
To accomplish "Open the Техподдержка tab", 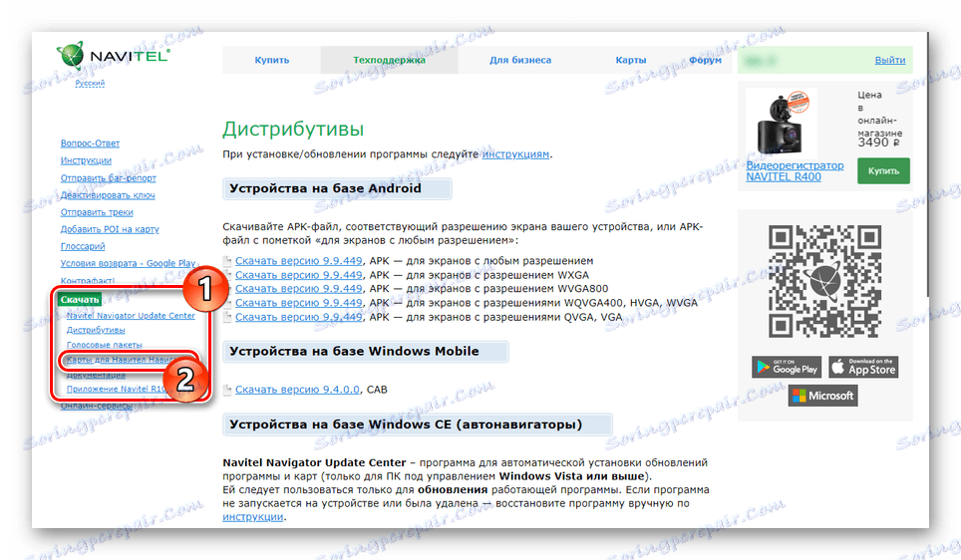I will click(389, 60).
